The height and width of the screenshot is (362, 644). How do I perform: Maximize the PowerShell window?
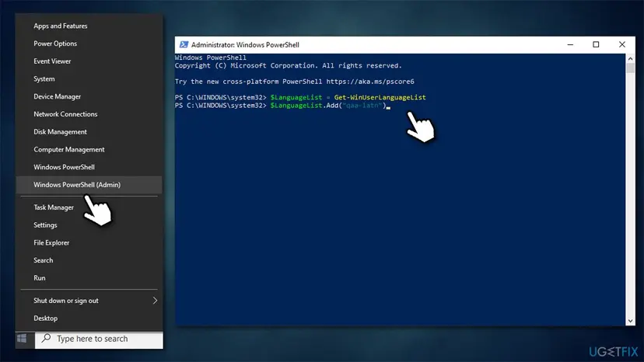(596, 45)
